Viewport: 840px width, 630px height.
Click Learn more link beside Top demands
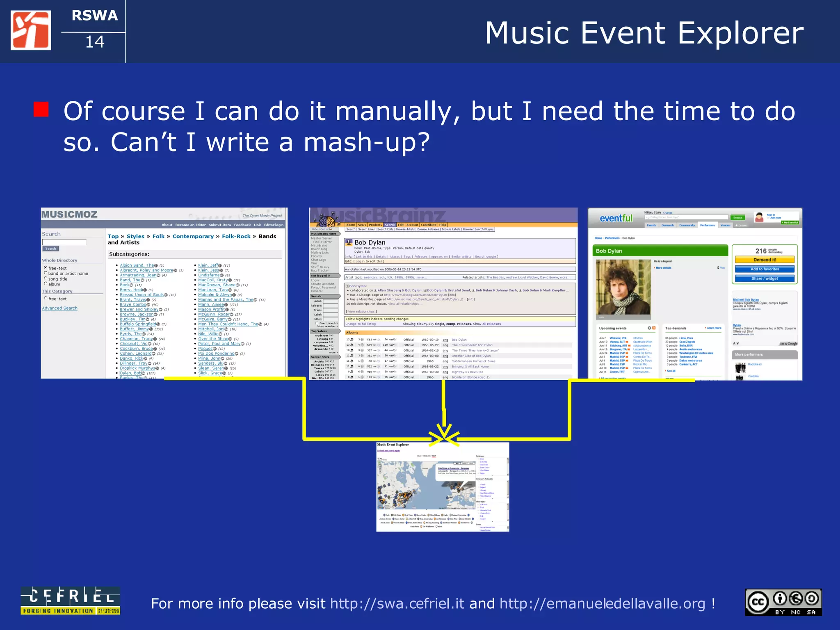[714, 328]
